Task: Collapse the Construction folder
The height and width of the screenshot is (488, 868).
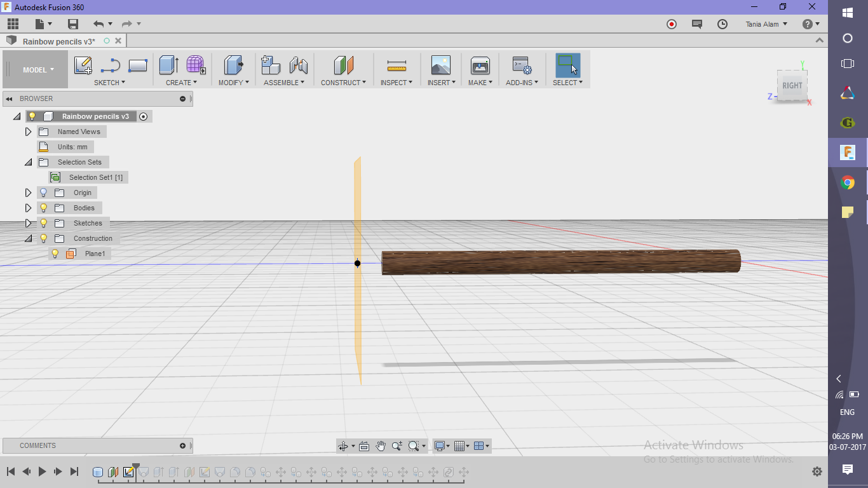Action: (x=28, y=238)
